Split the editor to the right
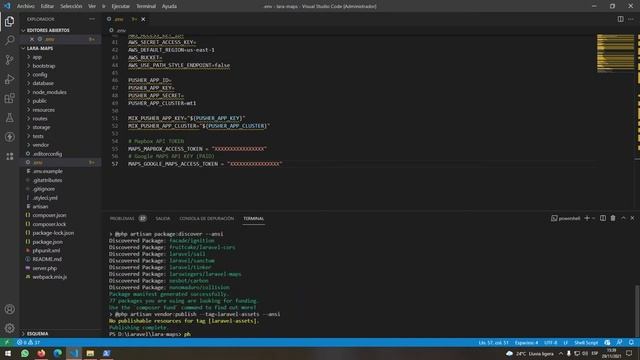Viewport: 640px width, 360px height. [x=620, y=19]
